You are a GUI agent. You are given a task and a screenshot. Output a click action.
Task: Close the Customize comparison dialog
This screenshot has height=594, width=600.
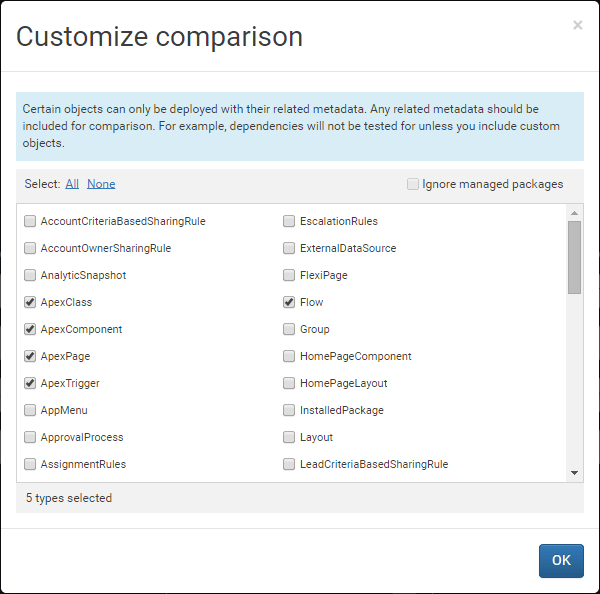577,25
